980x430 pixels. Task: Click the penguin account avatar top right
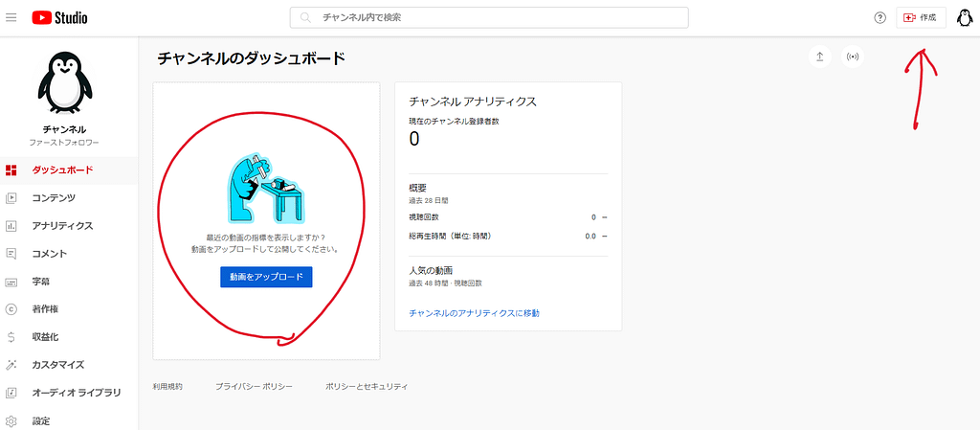(x=964, y=18)
